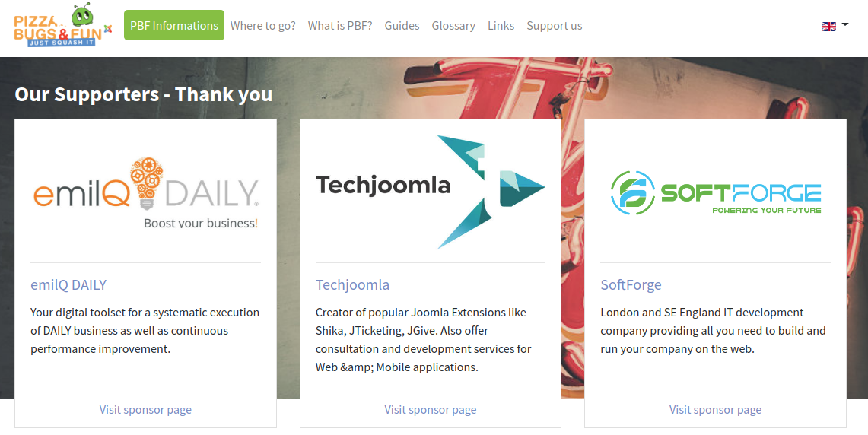Click the emilQ DAILY logo image
This screenshot has height=435, width=868.
(x=145, y=192)
